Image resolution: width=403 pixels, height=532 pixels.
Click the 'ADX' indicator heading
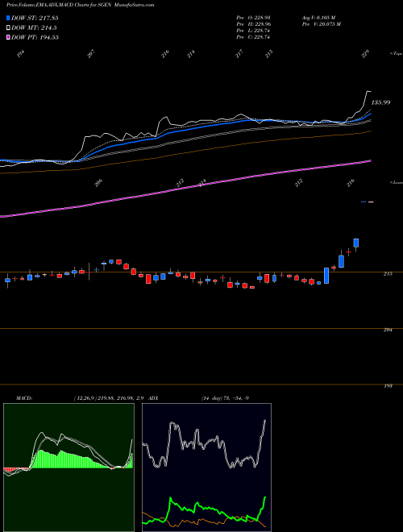153,398
